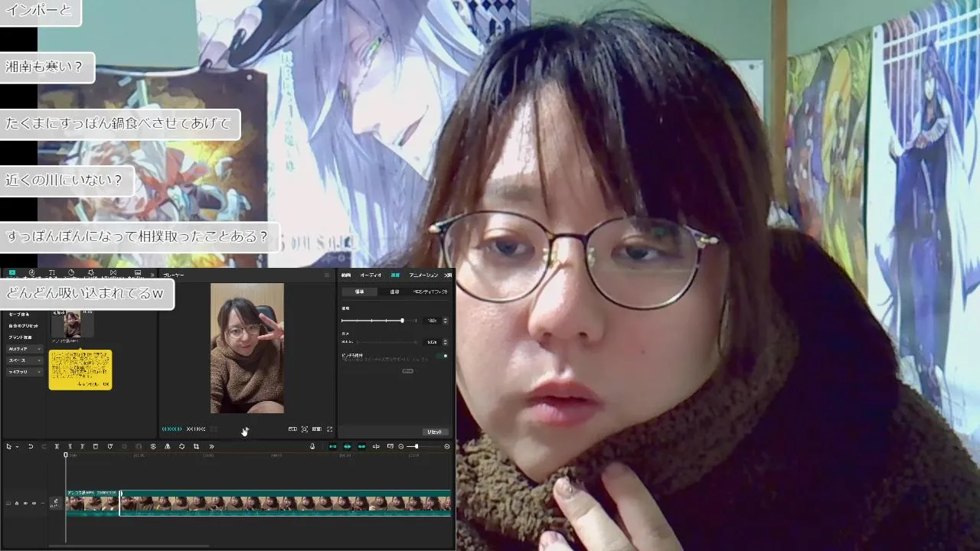Screen dimensions: 980x551
Task: Click the undo arrow in timeline toolbar
Action: point(31,446)
